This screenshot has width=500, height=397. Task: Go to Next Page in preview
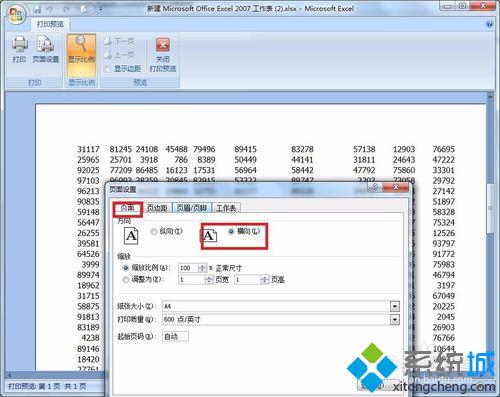pyautogui.click(x=119, y=41)
